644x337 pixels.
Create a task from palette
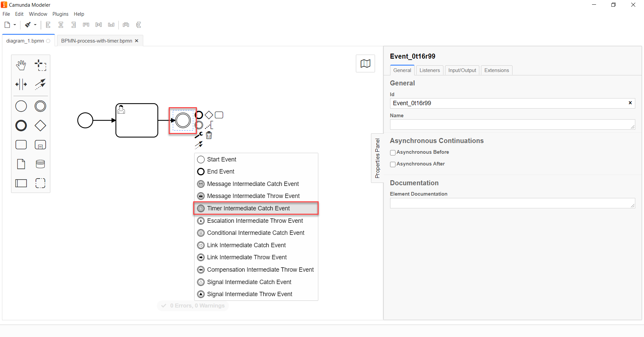pos(21,145)
